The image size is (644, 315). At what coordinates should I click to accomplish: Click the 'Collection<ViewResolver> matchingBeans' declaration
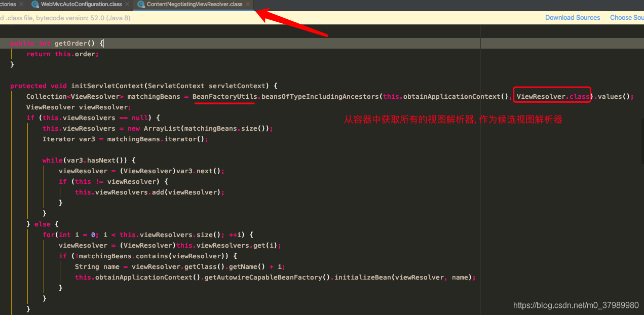click(x=103, y=97)
